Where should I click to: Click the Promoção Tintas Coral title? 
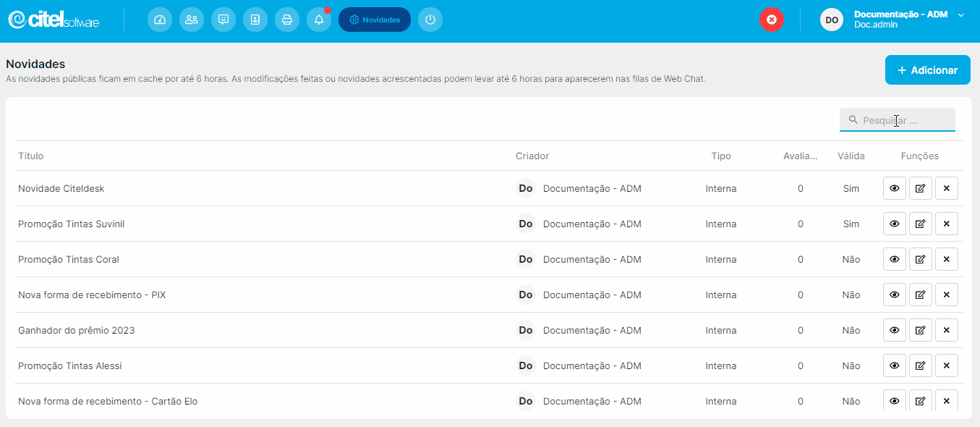coord(69,259)
